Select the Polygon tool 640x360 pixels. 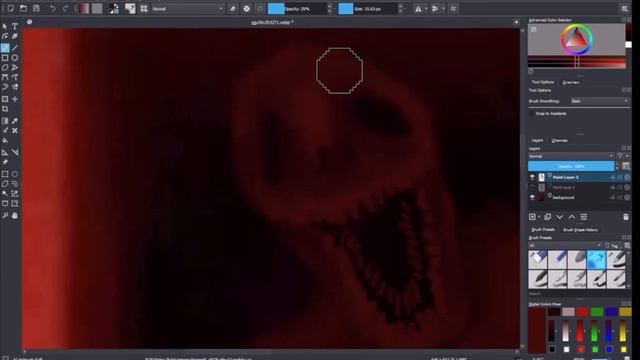tap(5, 68)
